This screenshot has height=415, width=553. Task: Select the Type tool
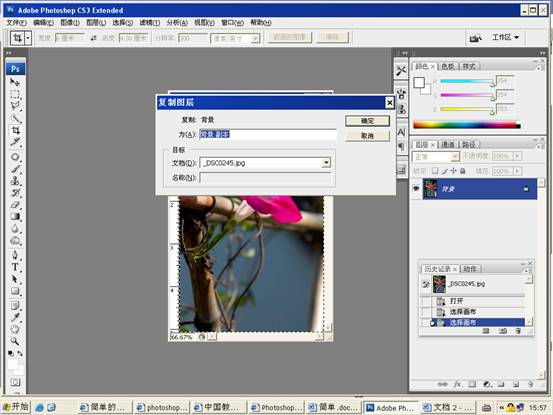pyautogui.click(x=15, y=267)
